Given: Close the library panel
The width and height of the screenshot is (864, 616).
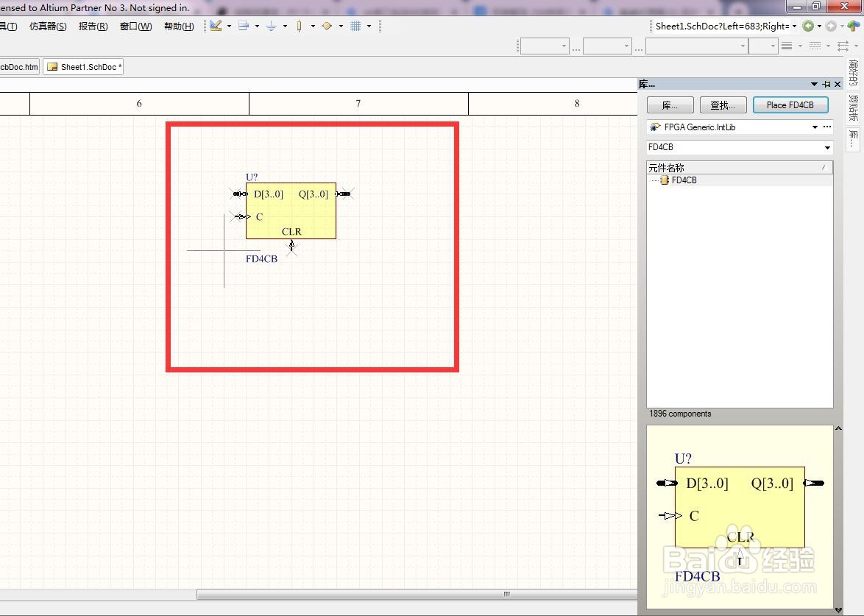Looking at the screenshot, I should (x=838, y=85).
